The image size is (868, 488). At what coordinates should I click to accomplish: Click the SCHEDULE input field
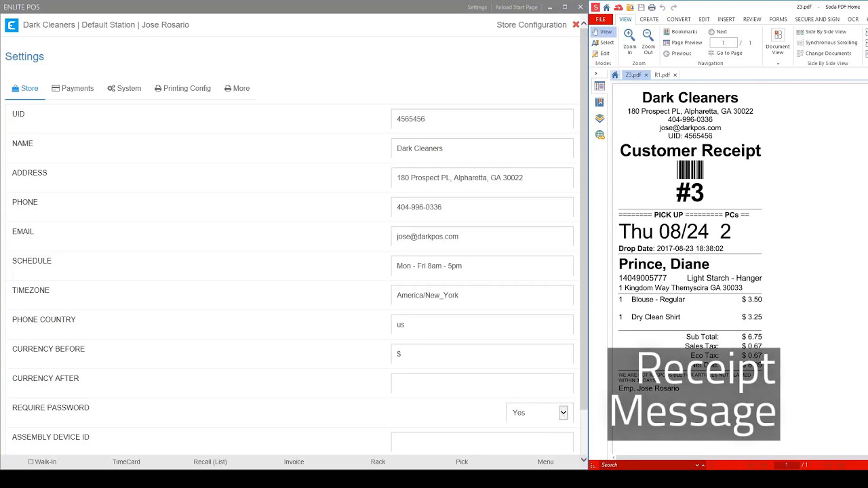482,266
